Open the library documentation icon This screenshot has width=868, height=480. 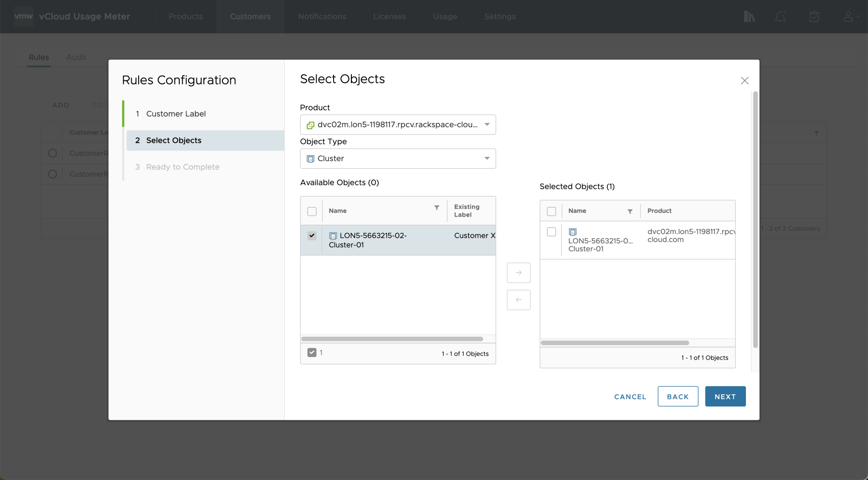(x=749, y=17)
